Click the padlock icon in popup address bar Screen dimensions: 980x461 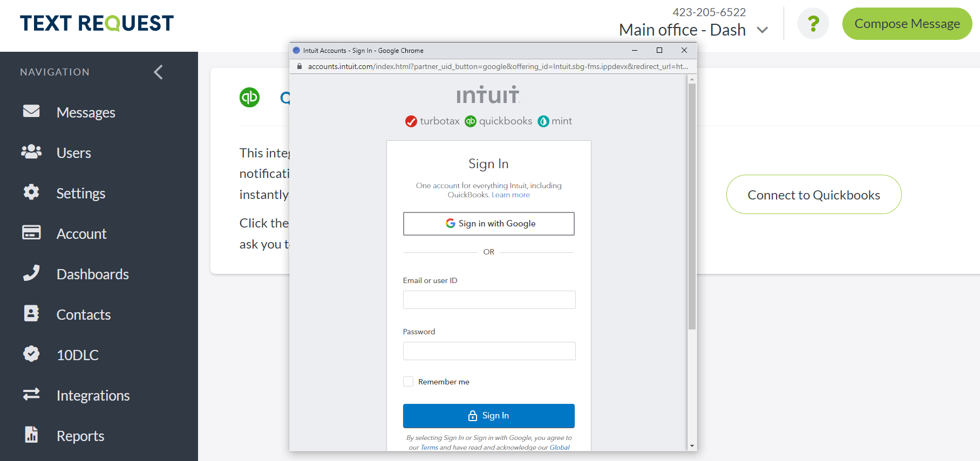[x=299, y=66]
